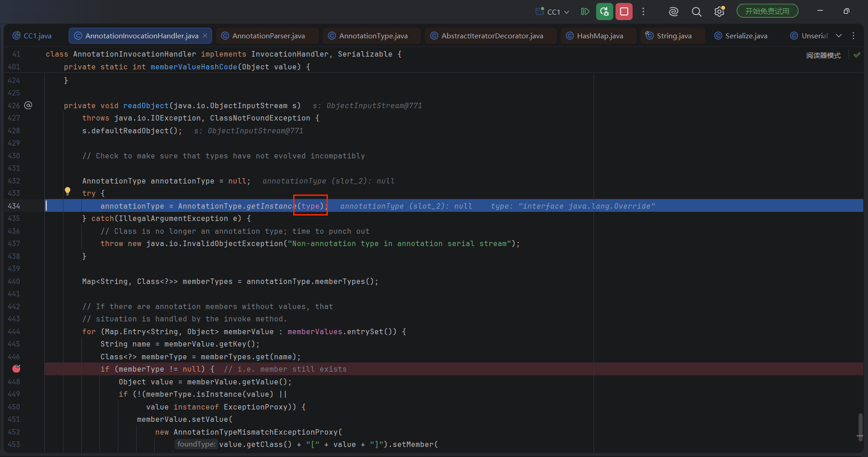Click line number 434 in the gutter

[x=14, y=206]
